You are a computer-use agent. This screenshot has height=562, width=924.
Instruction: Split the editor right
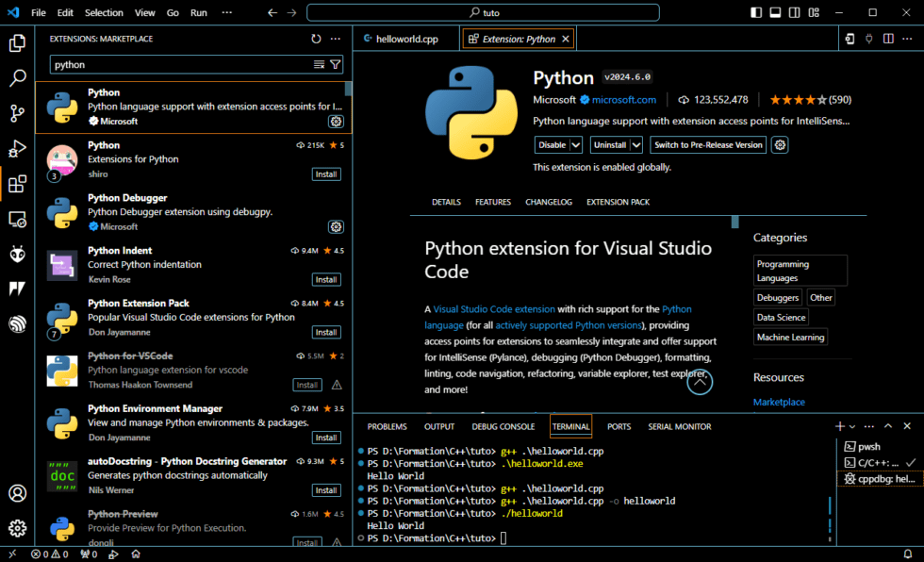click(x=888, y=39)
